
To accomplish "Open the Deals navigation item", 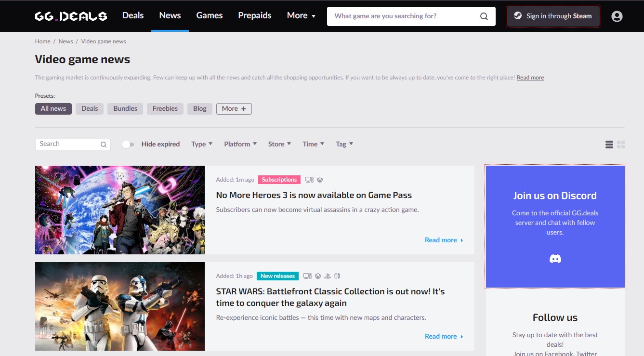I will coord(133,15).
